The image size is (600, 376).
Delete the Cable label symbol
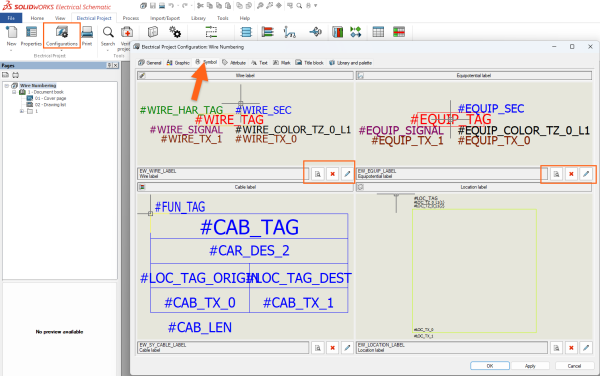pos(333,348)
